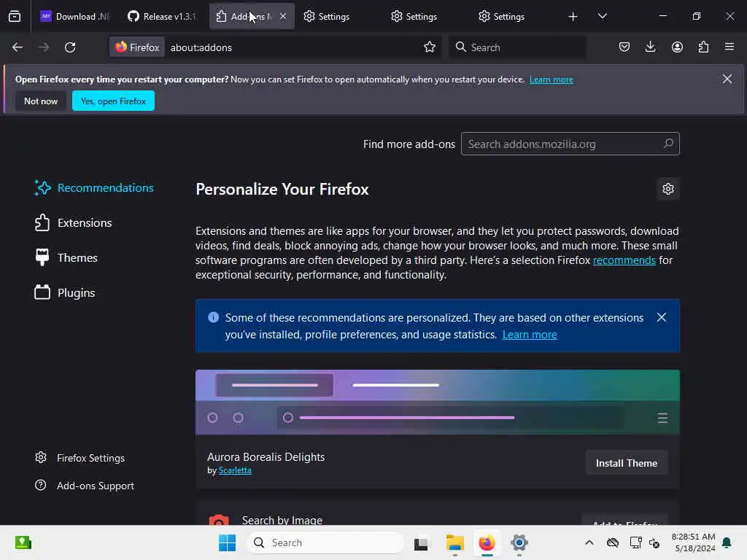Image resolution: width=747 pixels, height=560 pixels.
Task: Click the Yes, open Firefox button
Action: click(x=113, y=101)
